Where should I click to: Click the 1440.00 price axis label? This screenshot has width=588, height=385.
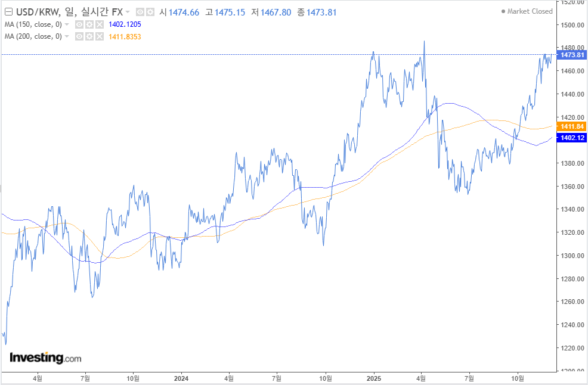(572, 94)
